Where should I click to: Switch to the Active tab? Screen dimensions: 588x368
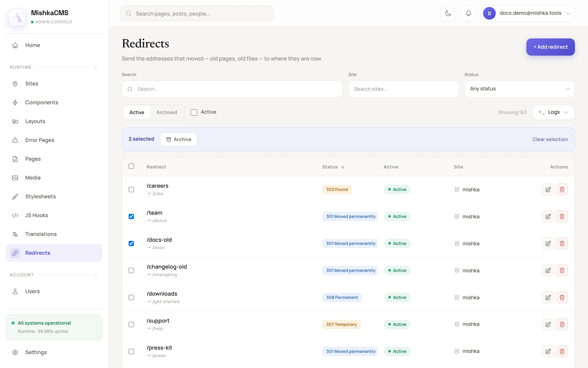[137, 112]
